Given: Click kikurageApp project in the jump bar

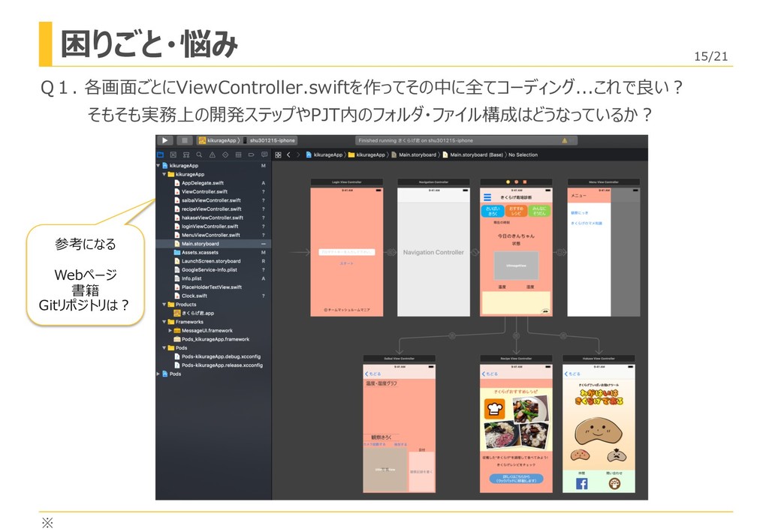Looking at the screenshot, I should (x=324, y=155).
